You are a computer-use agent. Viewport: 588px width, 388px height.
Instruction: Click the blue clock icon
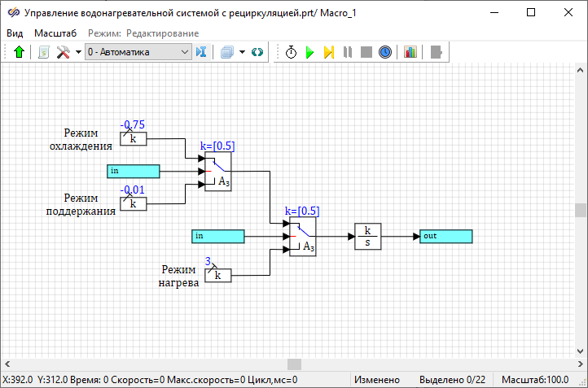click(x=385, y=52)
